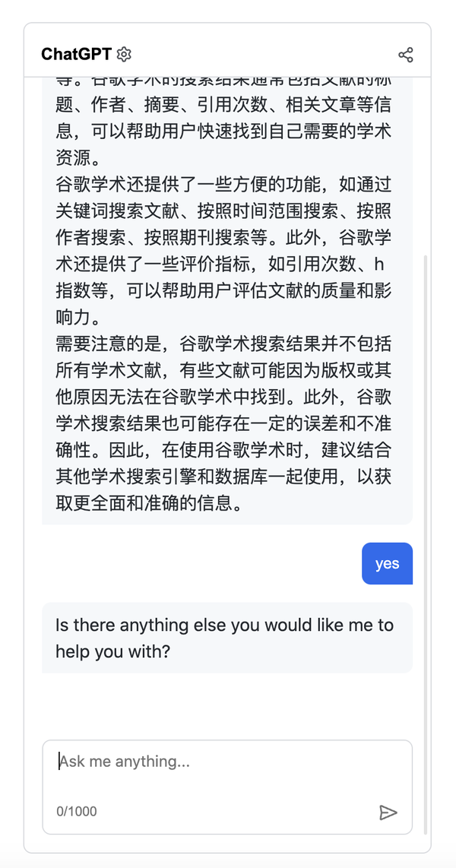The image size is (456, 868).
Task: Click the '0/1000' character counter
Action: point(77,811)
